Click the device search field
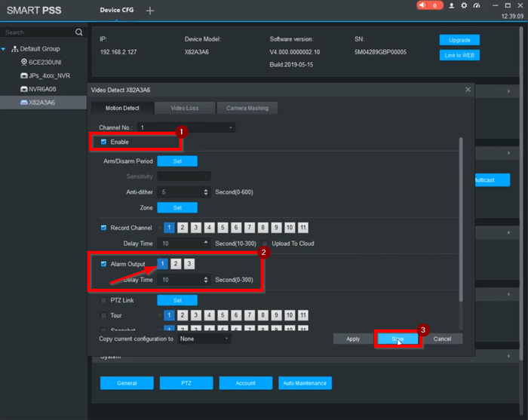Screen dimensions: 528x420 (x=38, y=32)
